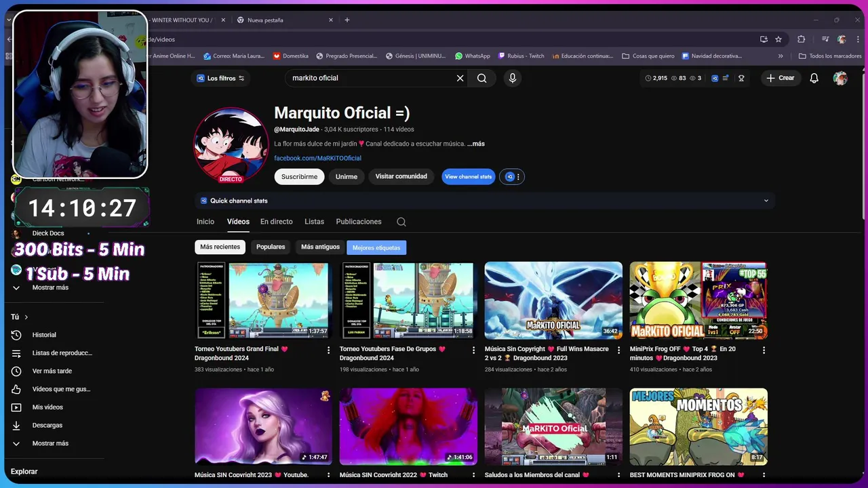
Task: Open YouTube notifications bell
Action: coord(814,78)
